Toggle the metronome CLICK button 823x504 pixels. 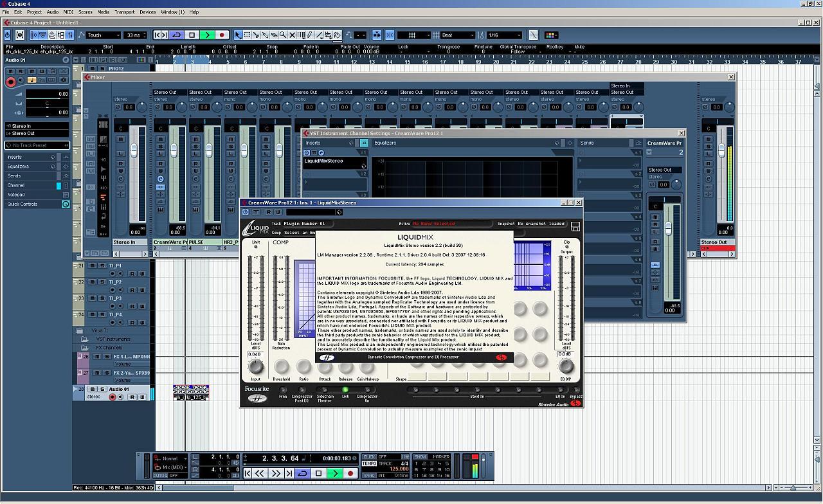click(369, 457)
